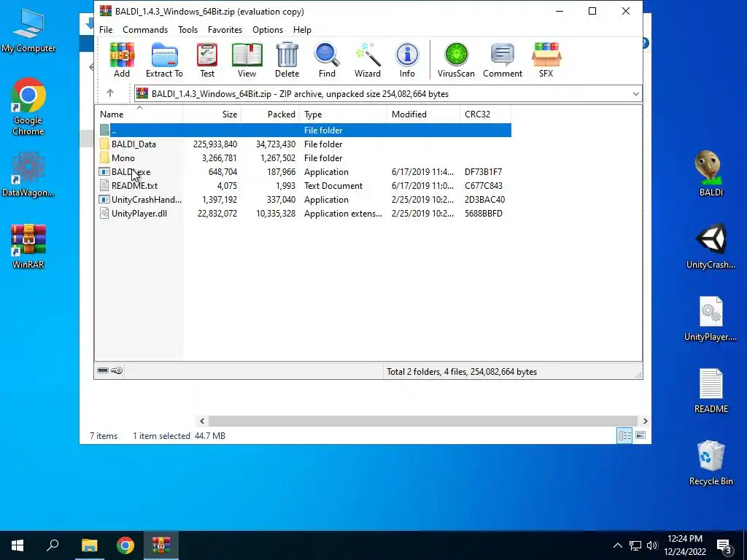Select the UnityPlayer.dll file row
Viewport: 747px width, 560px height.
[x=305, y=214]
